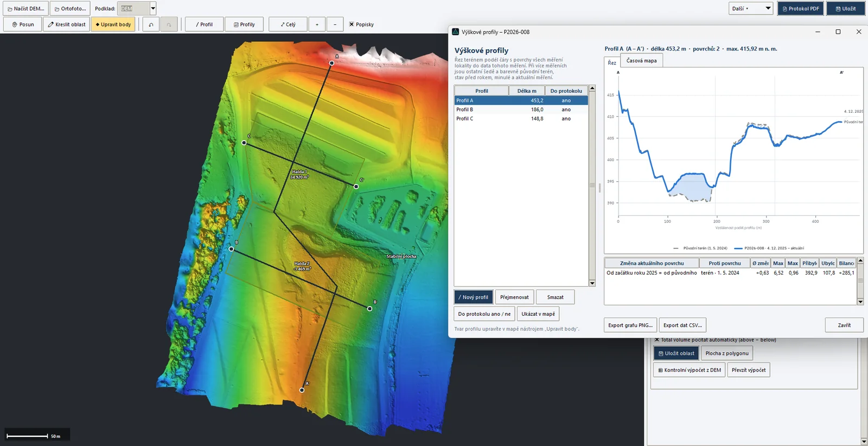Click the Načíst DEM load button

26,9
